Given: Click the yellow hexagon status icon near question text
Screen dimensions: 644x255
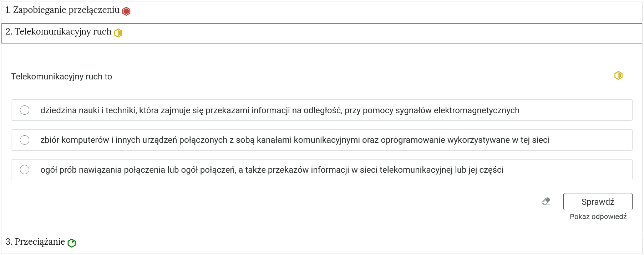Looking at the screenshot, I should coord(618,76).
